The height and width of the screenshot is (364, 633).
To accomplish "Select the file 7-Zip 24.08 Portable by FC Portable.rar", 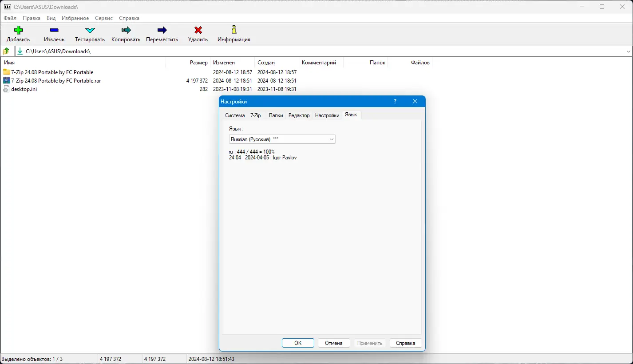I will [x=56, y=80].
